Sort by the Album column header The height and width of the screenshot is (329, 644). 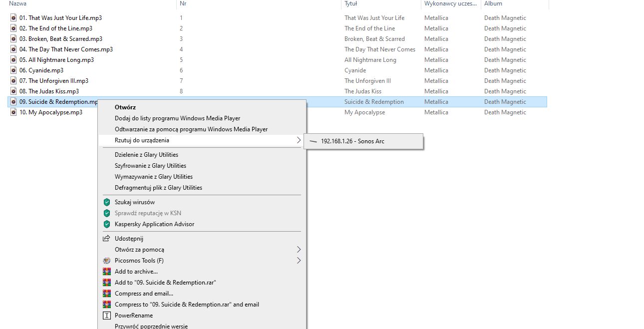[x=493, y=4]
